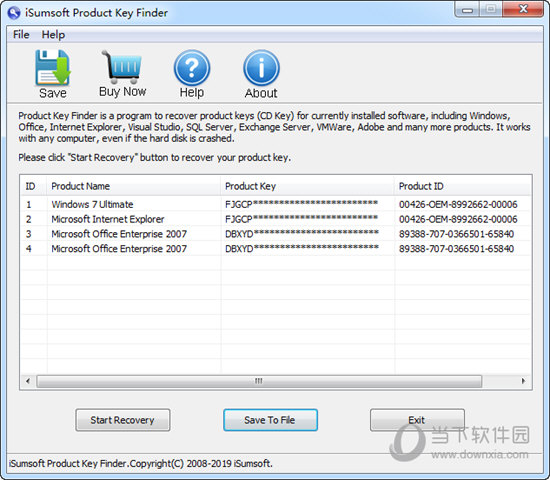This screenshot has width=550, height=480.
Task: Open the Help menu
Action: pos(53,35)
